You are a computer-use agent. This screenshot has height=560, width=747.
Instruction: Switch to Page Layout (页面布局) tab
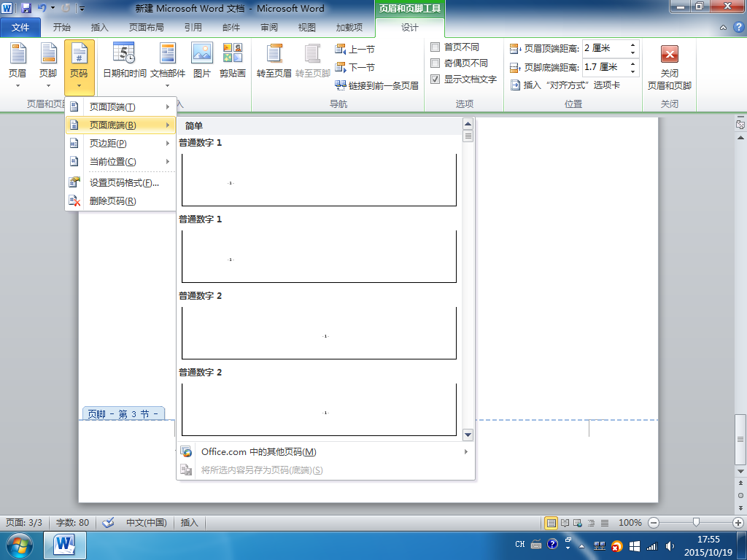tap(146, 28)
